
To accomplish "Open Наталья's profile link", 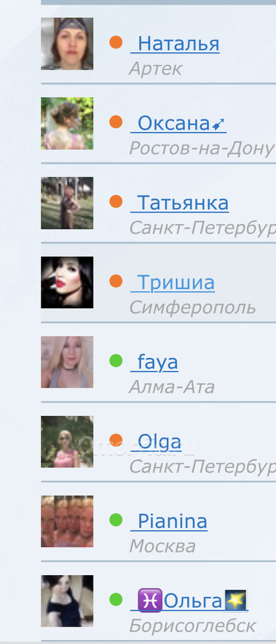I will click(x=175, y=44).
